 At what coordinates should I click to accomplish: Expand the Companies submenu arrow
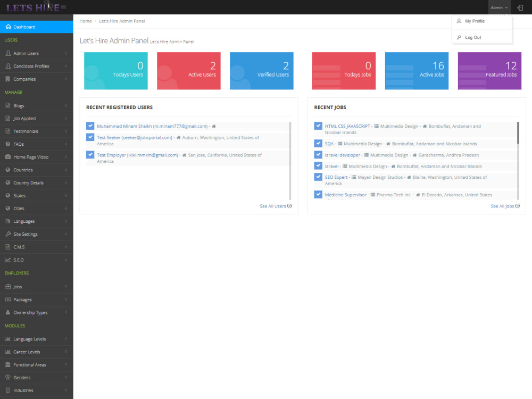coord(66,79)
